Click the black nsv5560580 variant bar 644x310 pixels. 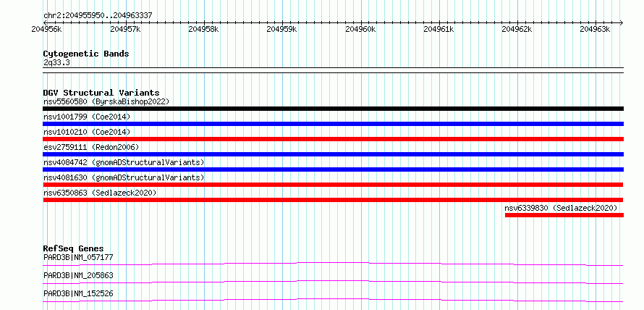point(333,109)
